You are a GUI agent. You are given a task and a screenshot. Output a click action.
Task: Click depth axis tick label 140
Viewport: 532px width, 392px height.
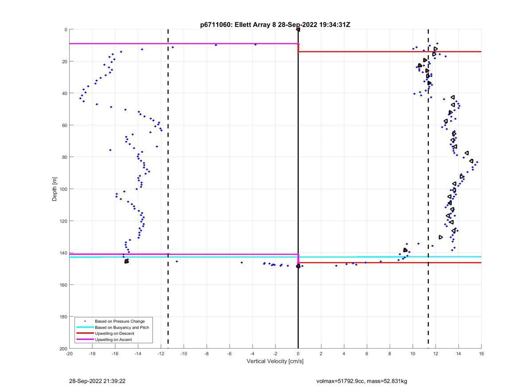coord(63,253)
